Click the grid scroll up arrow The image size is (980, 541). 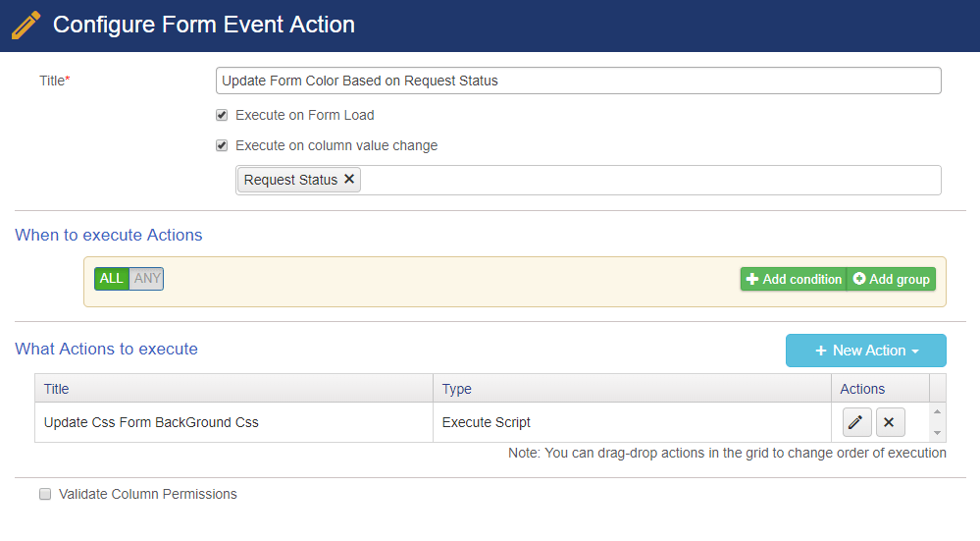(938, 411)
